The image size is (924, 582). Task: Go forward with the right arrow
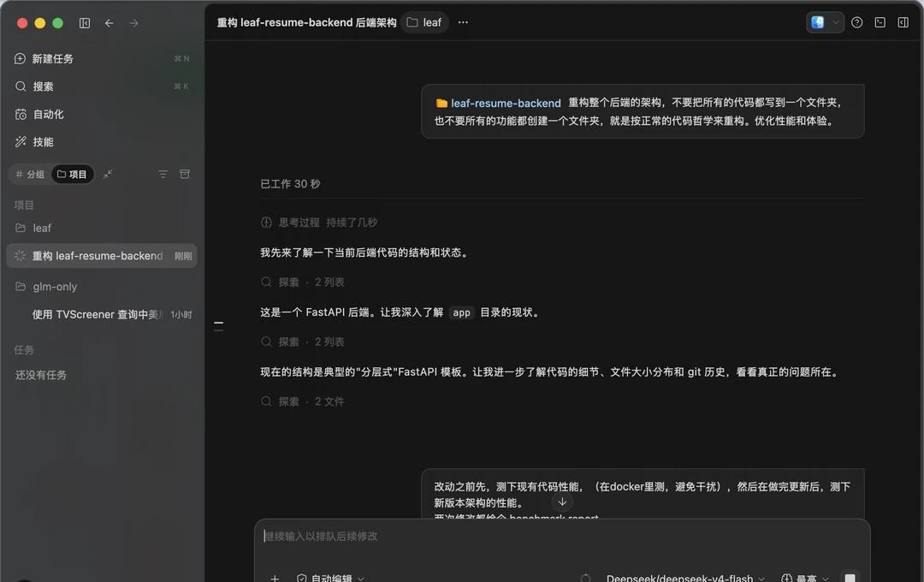133,23
